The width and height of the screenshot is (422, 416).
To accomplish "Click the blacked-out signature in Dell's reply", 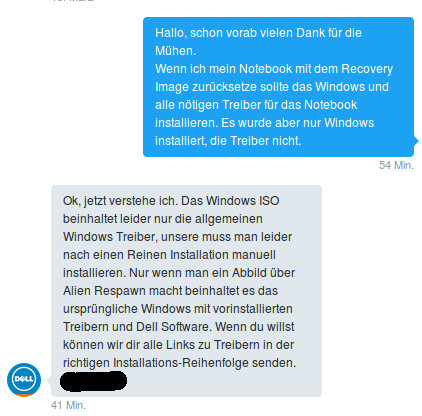I will (93, 381).
